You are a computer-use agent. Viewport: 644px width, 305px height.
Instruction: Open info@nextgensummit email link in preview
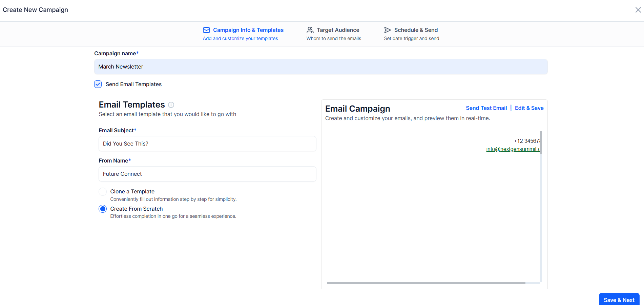pyautogui.click(x=513, y=149)
